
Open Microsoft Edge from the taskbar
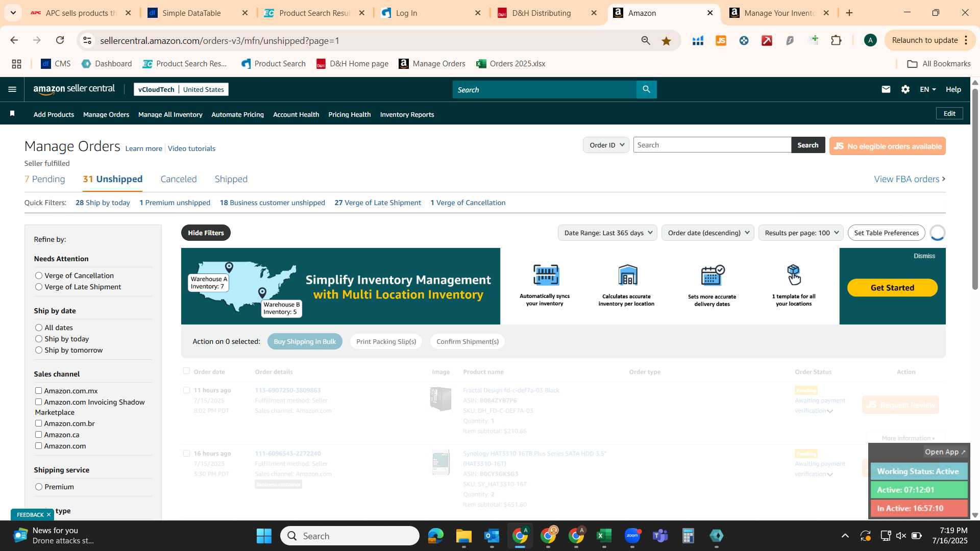pyautogui.click(x=435, y=536)
